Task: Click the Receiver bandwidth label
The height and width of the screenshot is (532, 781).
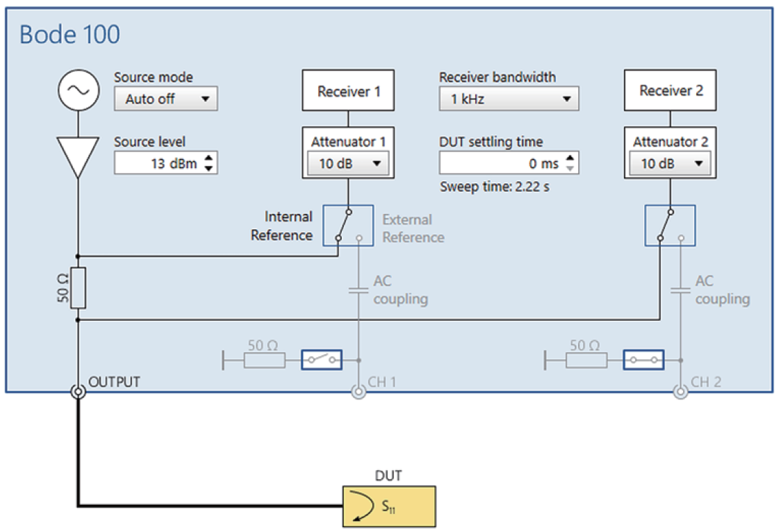Action: 498,77
